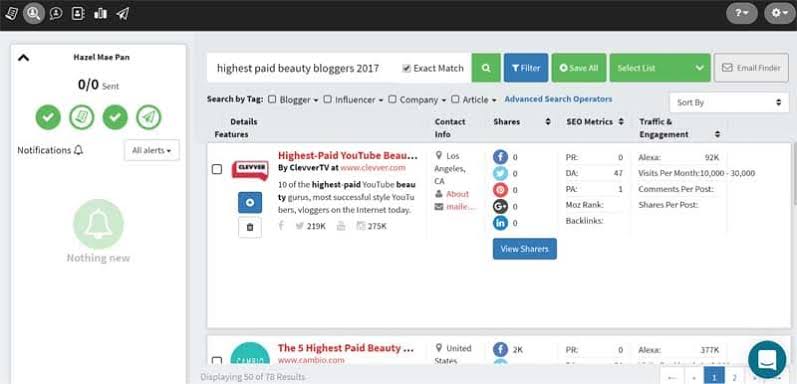Image resolution: width=797 pixels, height=384 pixels.
Task: Open the Sort By dropdown
Action: (x=729, y=103)
